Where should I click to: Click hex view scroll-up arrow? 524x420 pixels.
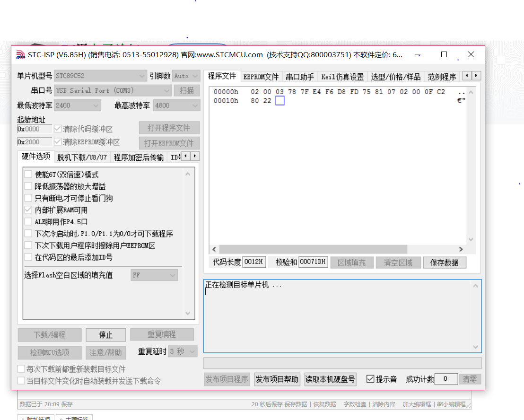[471, 92]
